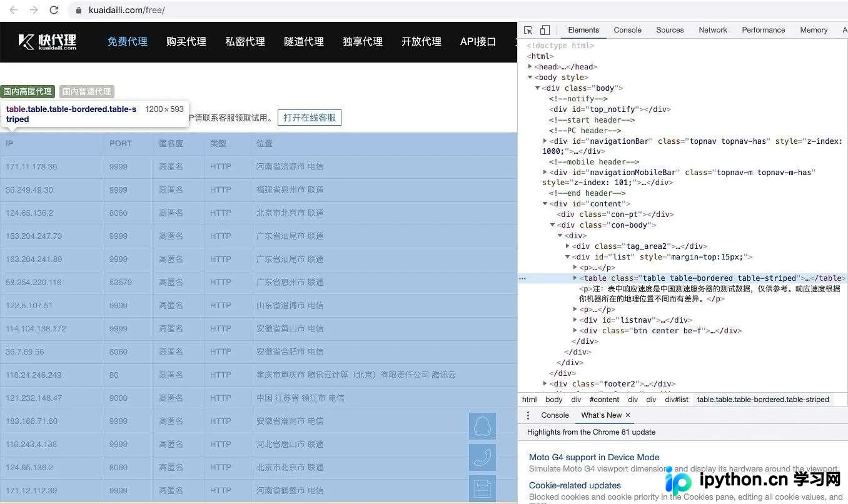Click the kuaidaili site logo

(x=48, y=42)
